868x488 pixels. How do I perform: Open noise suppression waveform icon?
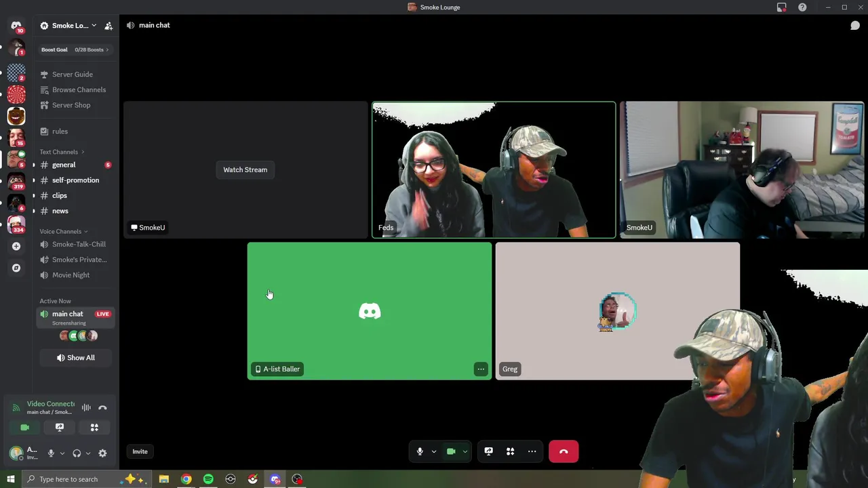(86, 407)
